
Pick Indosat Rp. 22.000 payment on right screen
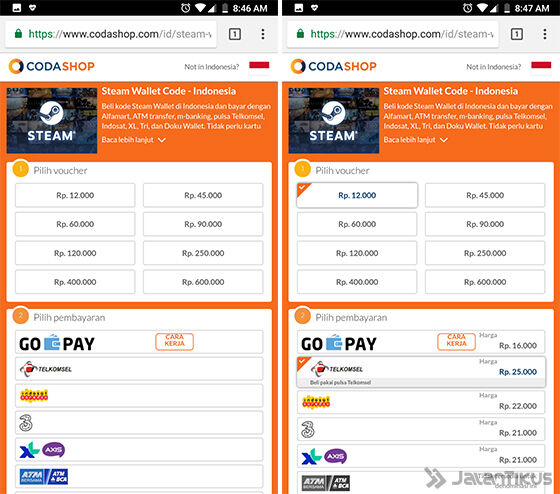[x=421, y=403]
